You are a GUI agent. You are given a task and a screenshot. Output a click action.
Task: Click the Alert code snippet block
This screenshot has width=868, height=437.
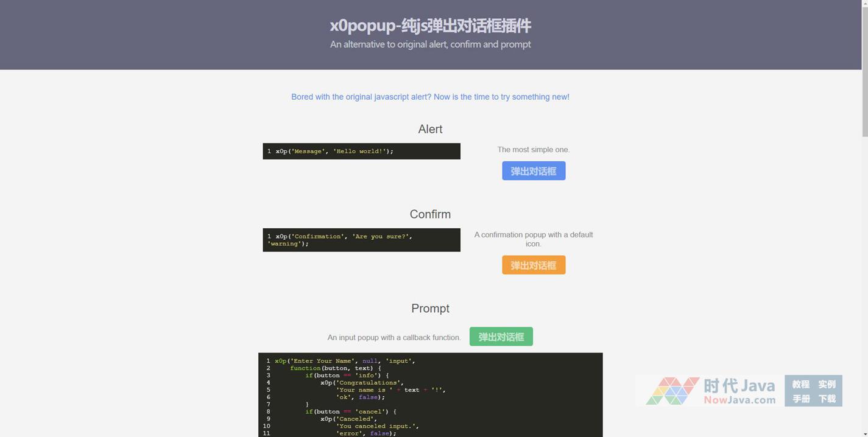click(361, 151)
